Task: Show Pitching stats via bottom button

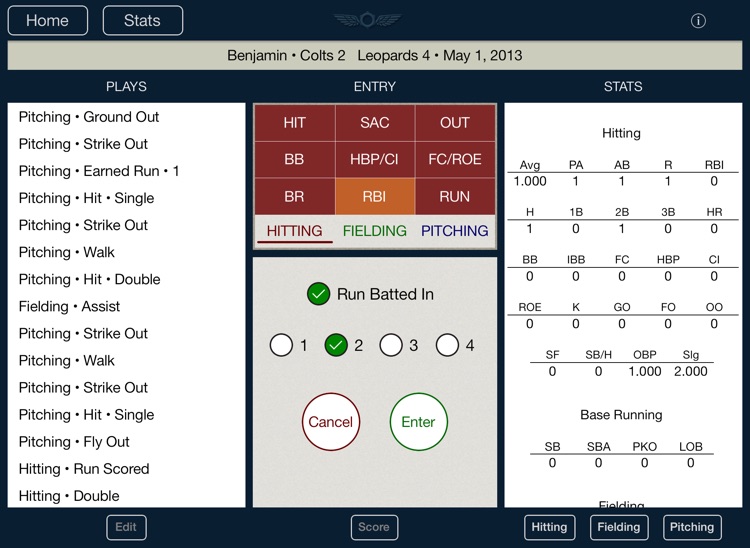Action: 692,527
